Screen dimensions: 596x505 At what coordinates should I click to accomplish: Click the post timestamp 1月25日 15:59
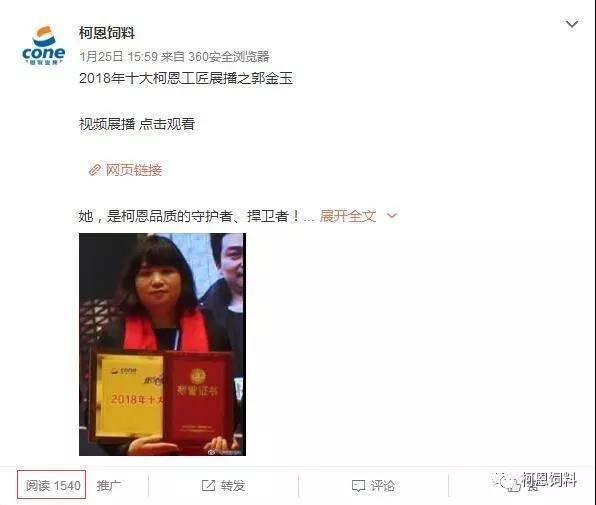coord(118,57)
